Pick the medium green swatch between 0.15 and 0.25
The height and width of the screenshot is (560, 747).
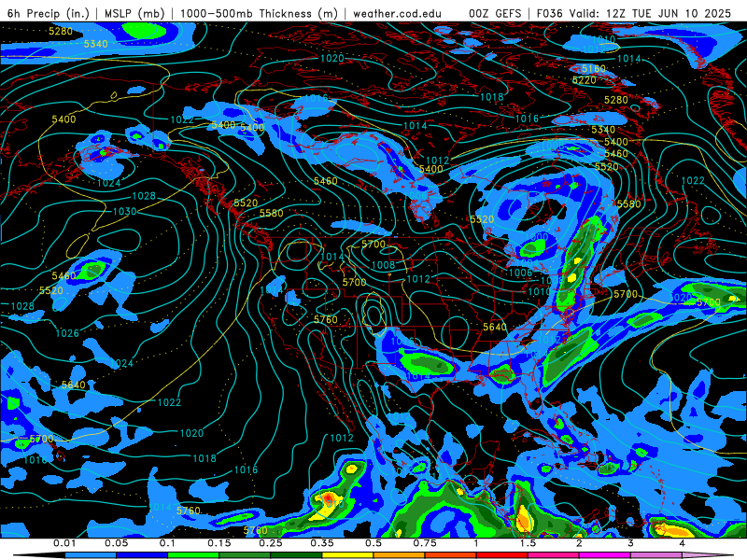coord(245,555)
